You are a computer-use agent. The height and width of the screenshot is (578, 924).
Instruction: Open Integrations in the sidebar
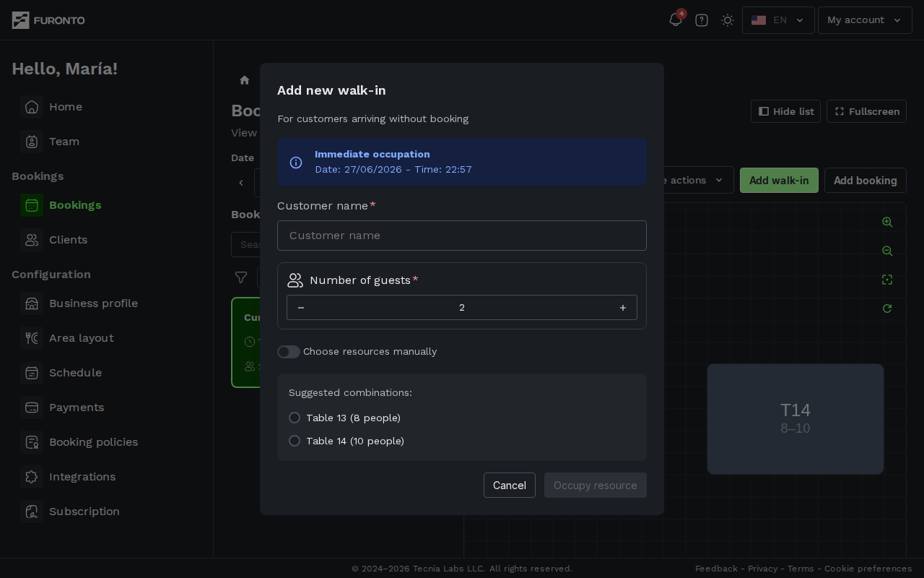(x=82, y=477)
